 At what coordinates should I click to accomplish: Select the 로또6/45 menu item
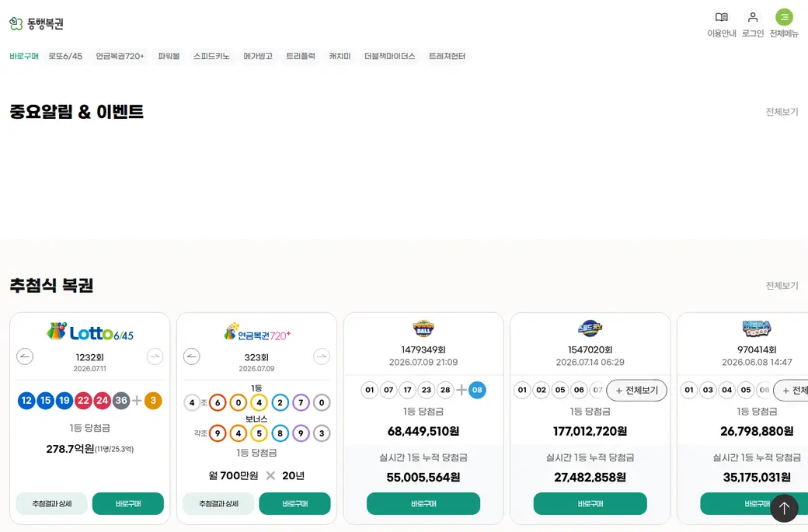(x=65, y=56)
